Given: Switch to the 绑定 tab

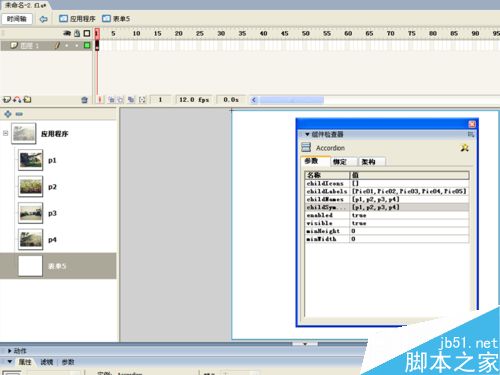Looking at the screenshot, I should 344,162.
